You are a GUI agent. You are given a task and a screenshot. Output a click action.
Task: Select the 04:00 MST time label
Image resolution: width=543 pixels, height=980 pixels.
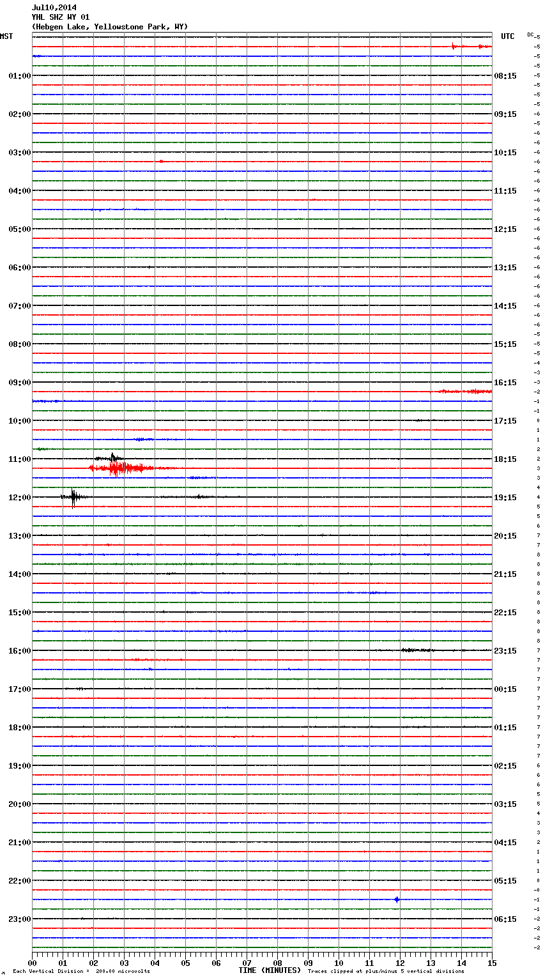pyautogui.click(x=20, y=191)
